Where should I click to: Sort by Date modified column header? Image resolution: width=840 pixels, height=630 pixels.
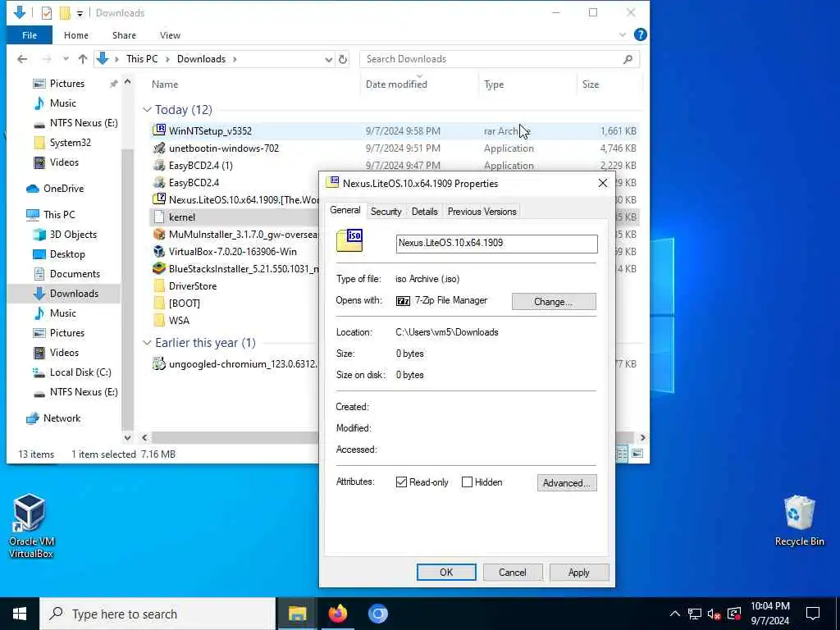pos(419,84)
